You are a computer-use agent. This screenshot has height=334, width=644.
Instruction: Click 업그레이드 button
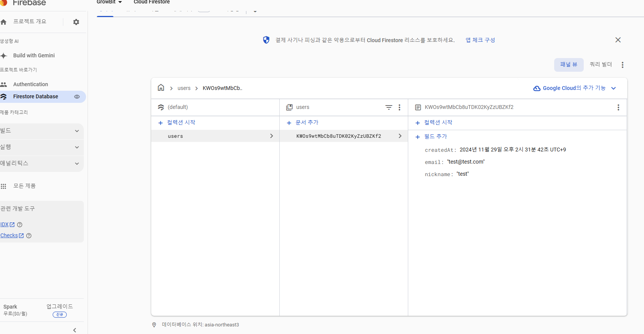pos(60,307)
